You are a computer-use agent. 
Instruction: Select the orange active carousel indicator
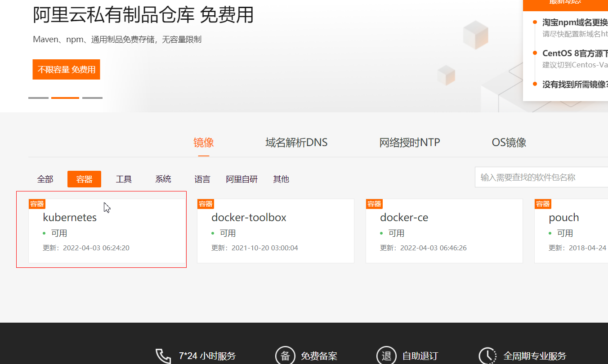tap(65, 98)
